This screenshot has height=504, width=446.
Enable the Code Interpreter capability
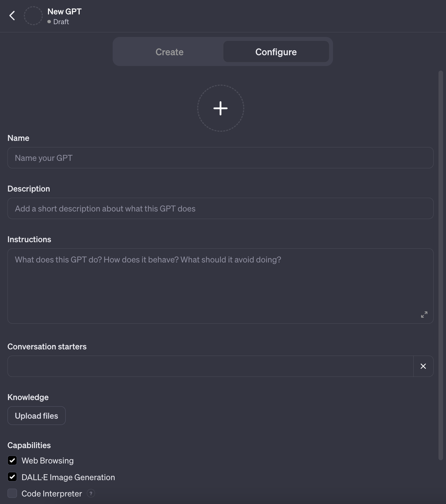12,493
